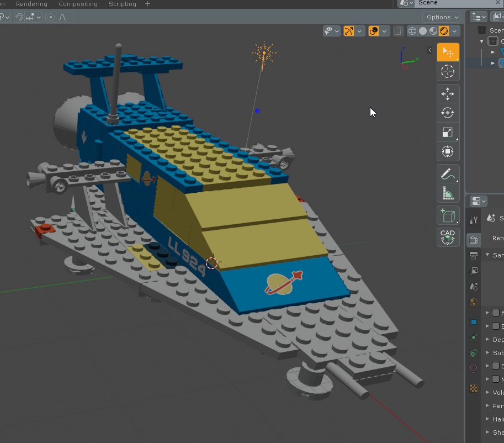This screenshot has height=443, width=504.
Task: Open the snapping options dropdown
Action: click(34, 17)
